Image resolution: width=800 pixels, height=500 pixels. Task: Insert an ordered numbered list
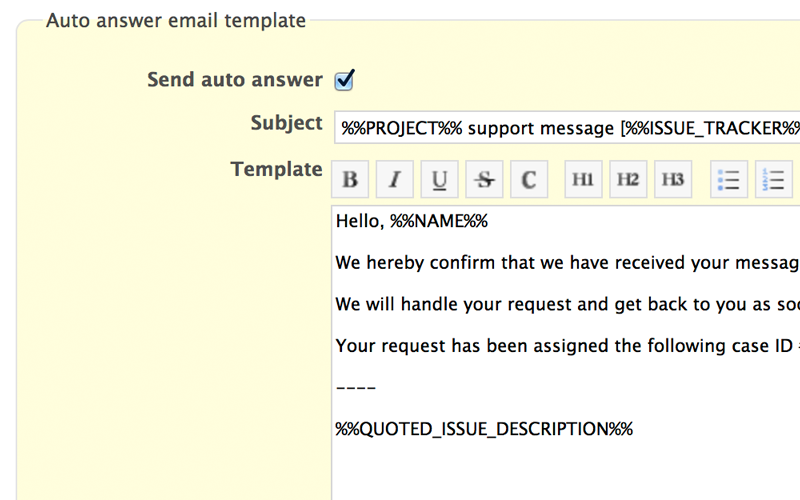(773, 180)
